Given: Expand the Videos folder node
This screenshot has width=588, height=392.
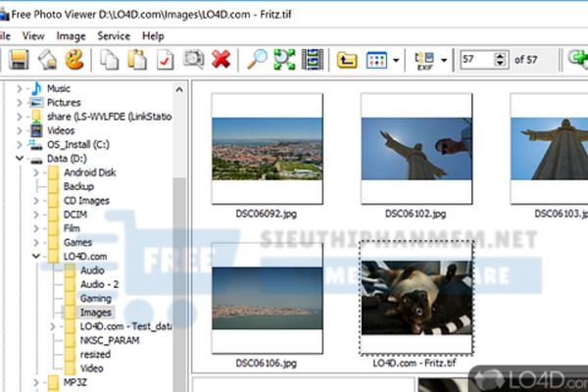Looking at the screenshot, I should pyautogui.click(x=20, y=130).
